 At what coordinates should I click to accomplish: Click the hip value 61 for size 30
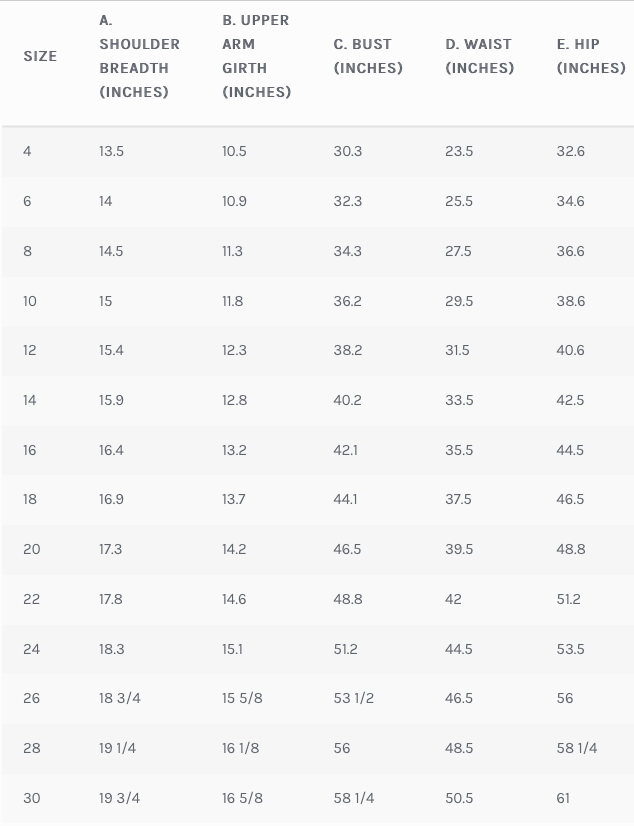point(564,798)
